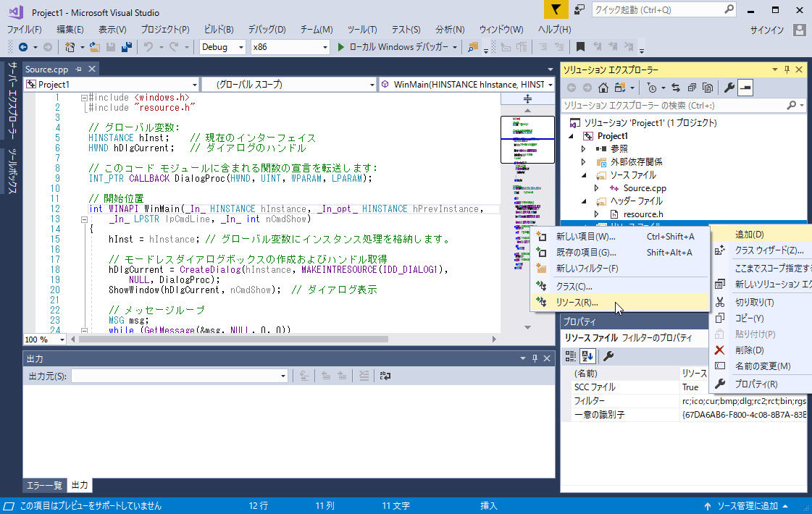The image size is (812, 514).
Task: Click the 切り取り scissors icon in context menu
Action: point(720,302)
